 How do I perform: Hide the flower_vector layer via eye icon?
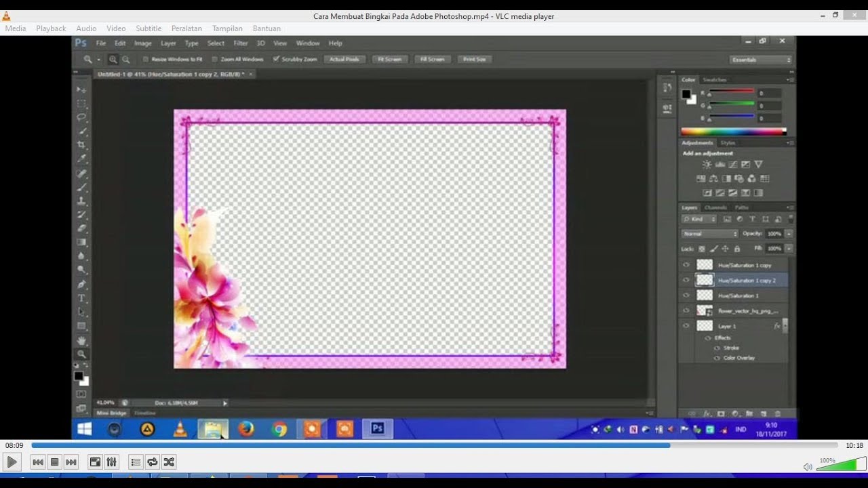coord(686,310)
